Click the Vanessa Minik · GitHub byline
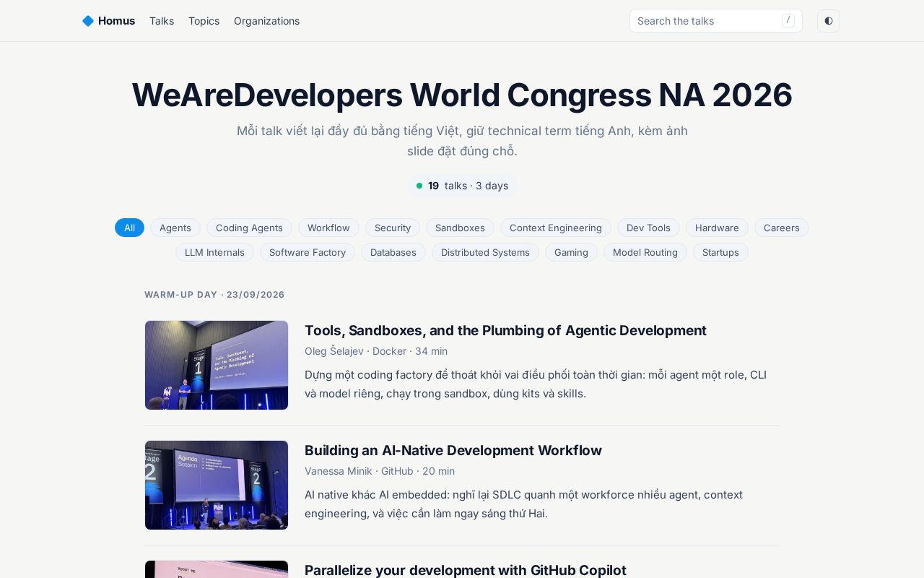The height and width of the screenshot is (578, 924). [x=380, y=471]
